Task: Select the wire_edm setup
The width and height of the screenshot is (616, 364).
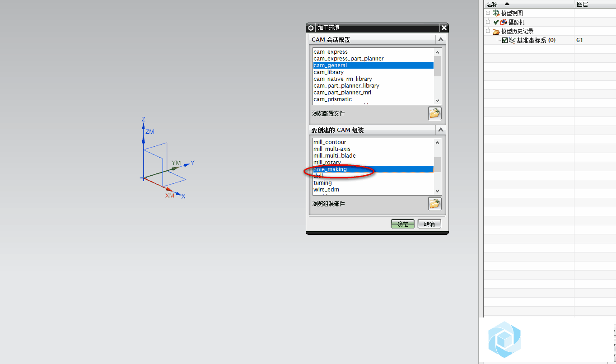Action: coord(373,190)
